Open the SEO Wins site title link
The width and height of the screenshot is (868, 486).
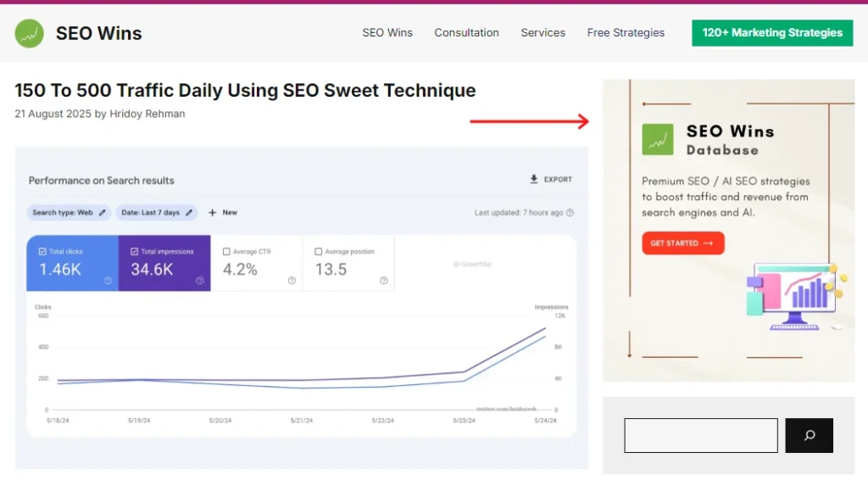(98, 33)
